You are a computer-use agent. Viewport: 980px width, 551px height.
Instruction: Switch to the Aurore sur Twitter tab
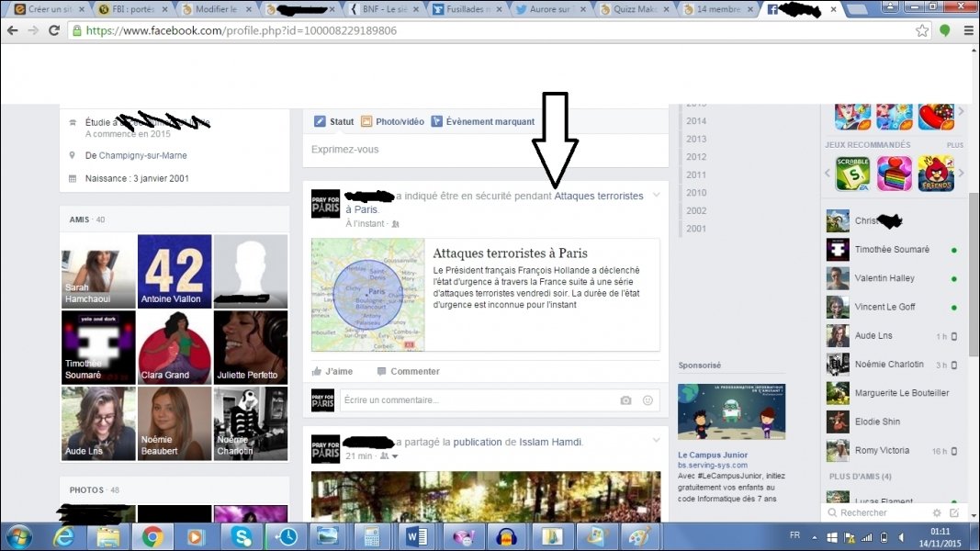click(550, 9)
